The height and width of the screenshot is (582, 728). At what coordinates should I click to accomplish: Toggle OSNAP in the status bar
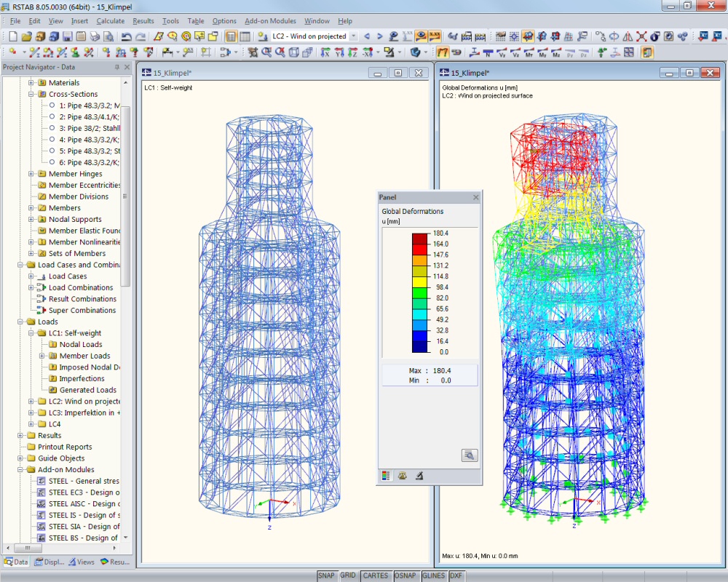pyautogui.click(x=405, y=575)
